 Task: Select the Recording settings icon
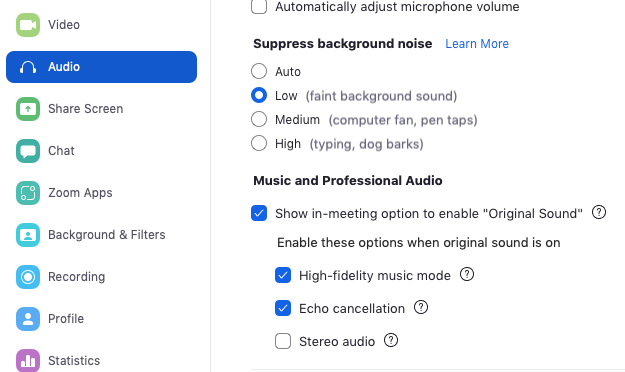point(28,277)
